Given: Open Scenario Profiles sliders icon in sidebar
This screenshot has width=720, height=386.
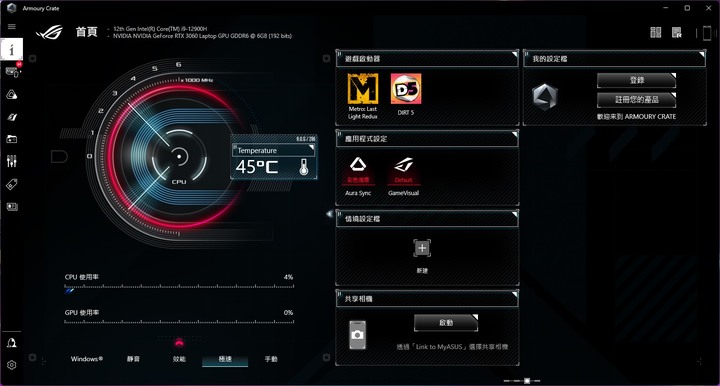Looking at the screenshot, I should 12,161.
